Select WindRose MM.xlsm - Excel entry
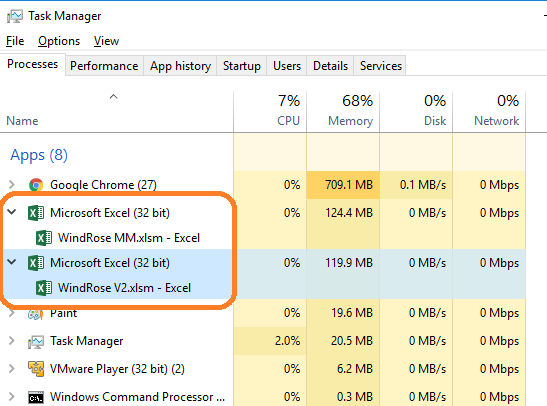547x406 pixels. pos(129,238)
